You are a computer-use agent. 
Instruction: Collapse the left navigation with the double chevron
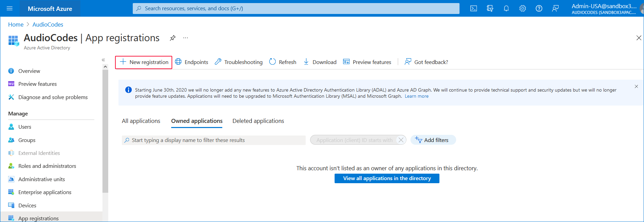tap(103, 60)
